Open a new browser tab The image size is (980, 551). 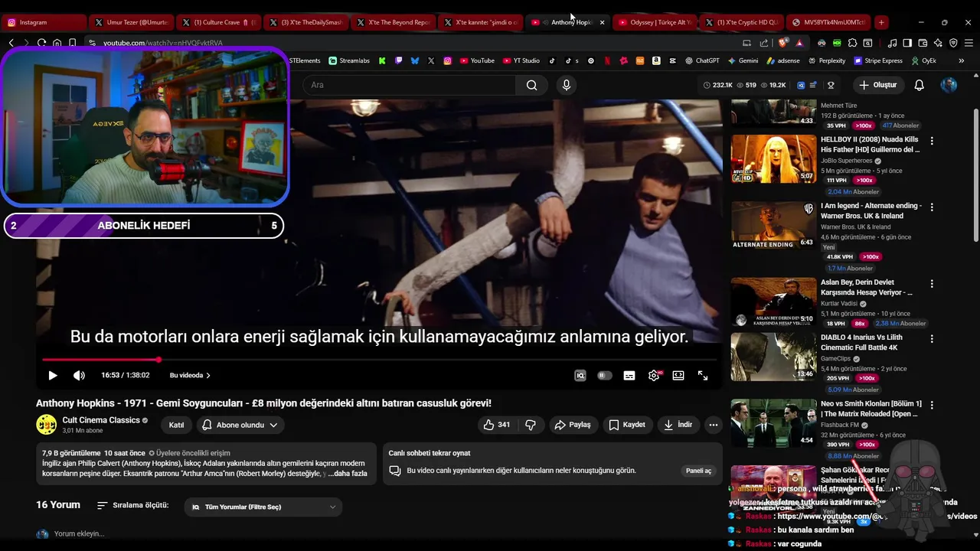tap(881, 23)
